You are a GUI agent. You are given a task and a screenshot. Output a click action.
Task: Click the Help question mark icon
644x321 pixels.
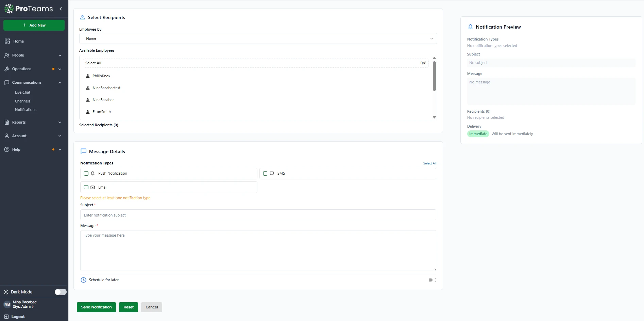7,149
